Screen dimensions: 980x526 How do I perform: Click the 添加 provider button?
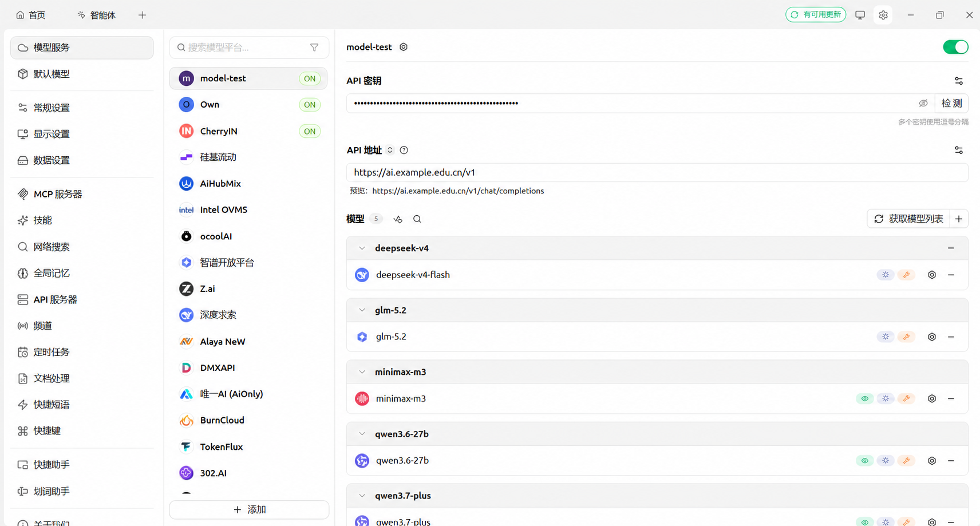click(x=249, y=509)
